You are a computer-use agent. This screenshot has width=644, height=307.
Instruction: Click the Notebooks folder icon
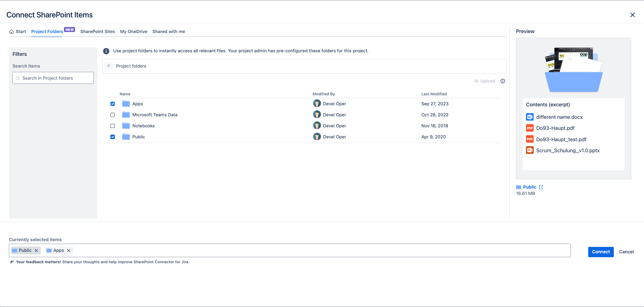pyautogui.click(x=126, y=126)
